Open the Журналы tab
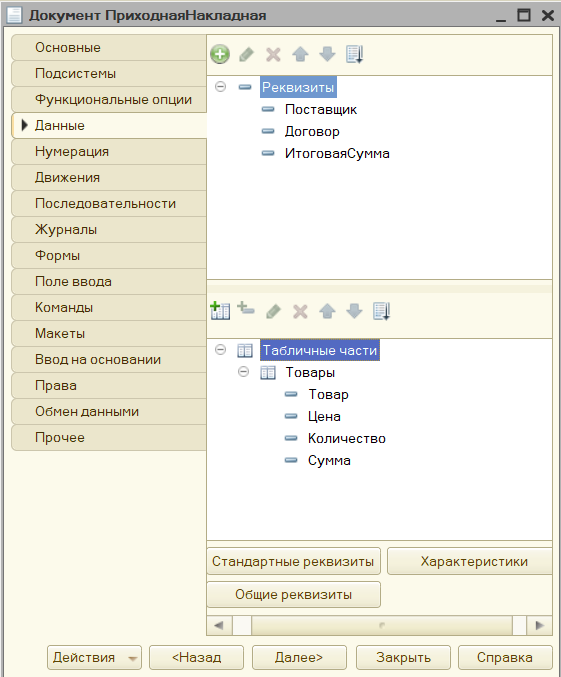 click(x=109, y=230)
